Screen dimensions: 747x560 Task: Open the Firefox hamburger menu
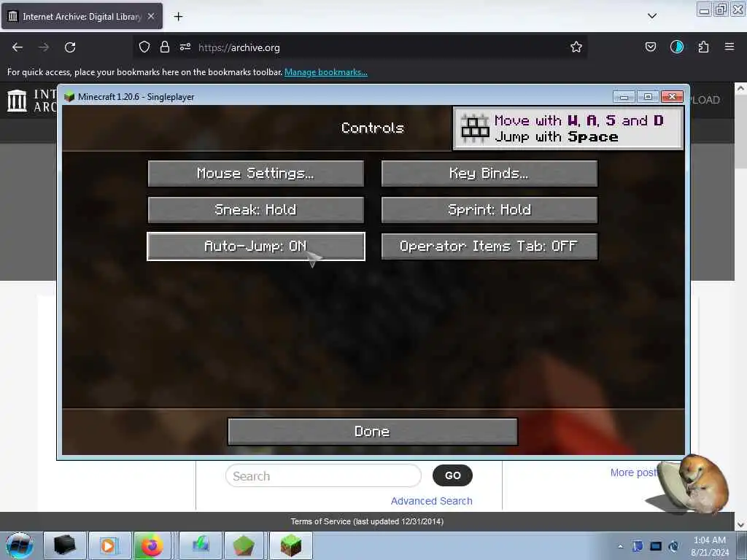coord(729,47)
